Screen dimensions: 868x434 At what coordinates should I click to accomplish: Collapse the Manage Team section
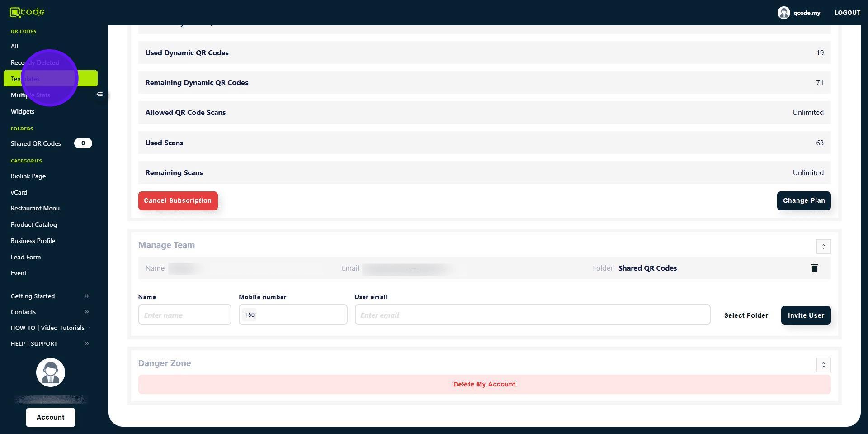tap(823, 247)
